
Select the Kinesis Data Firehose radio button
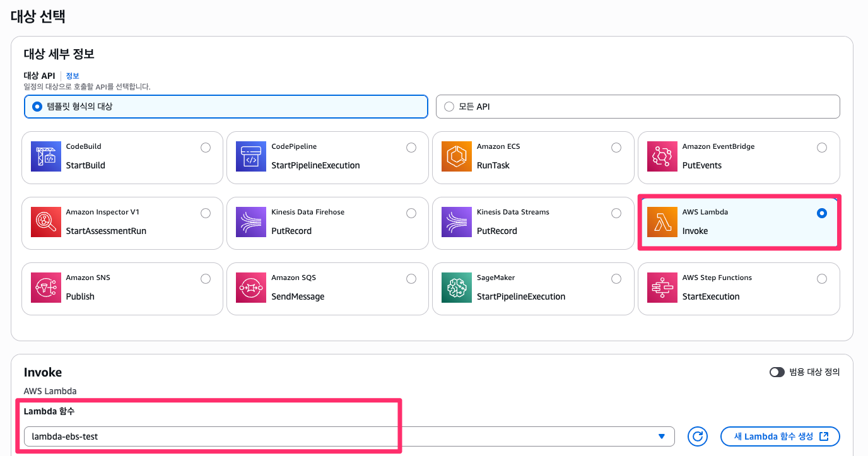click(x=411, y=213)
